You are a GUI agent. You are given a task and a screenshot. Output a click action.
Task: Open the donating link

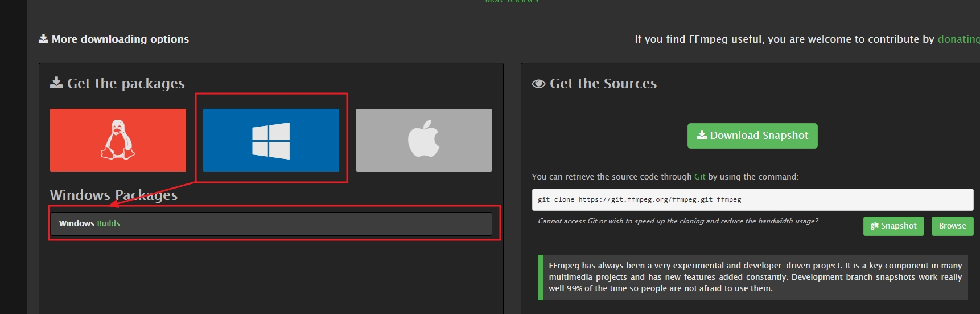[958, 39]
